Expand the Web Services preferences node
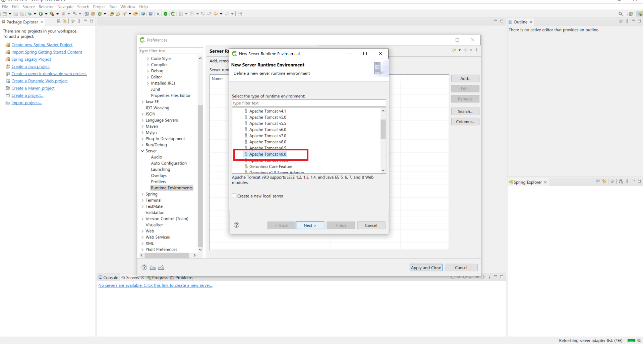 142,237
